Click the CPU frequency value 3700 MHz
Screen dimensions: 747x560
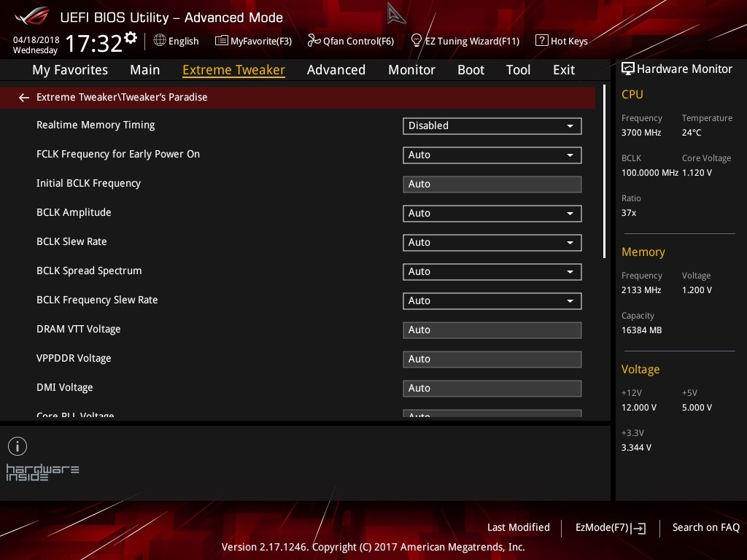641,133
